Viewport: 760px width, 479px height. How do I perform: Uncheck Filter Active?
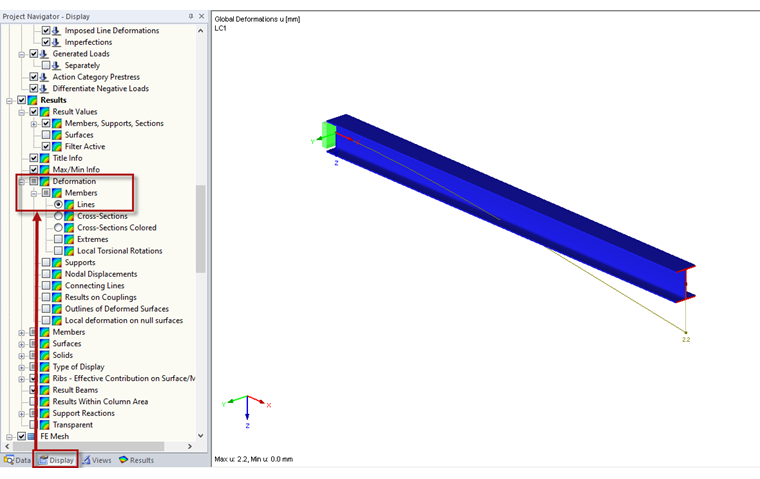(46, 146)
